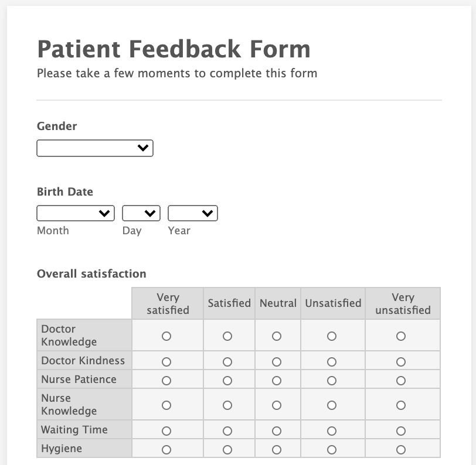Select Unsatisfied for Waiting Time
The width and height of the screenshot is (476, 465).
[332, 431]
